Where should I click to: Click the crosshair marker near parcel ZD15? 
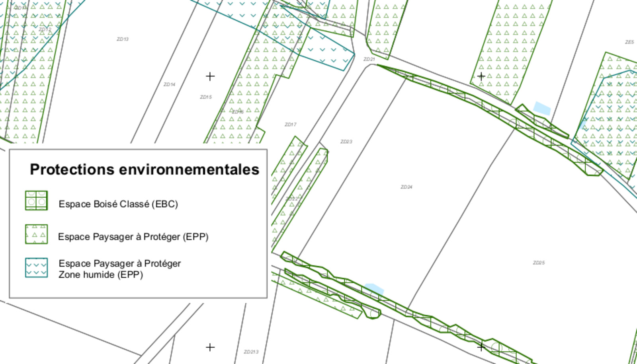pos(210,76)
